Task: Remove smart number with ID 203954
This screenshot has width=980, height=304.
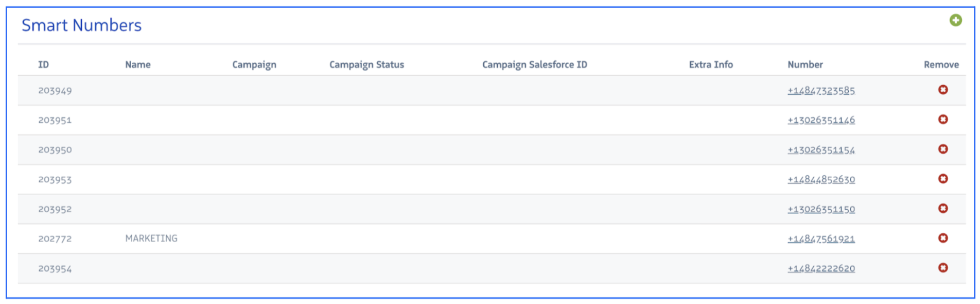Action: [942, 268]
